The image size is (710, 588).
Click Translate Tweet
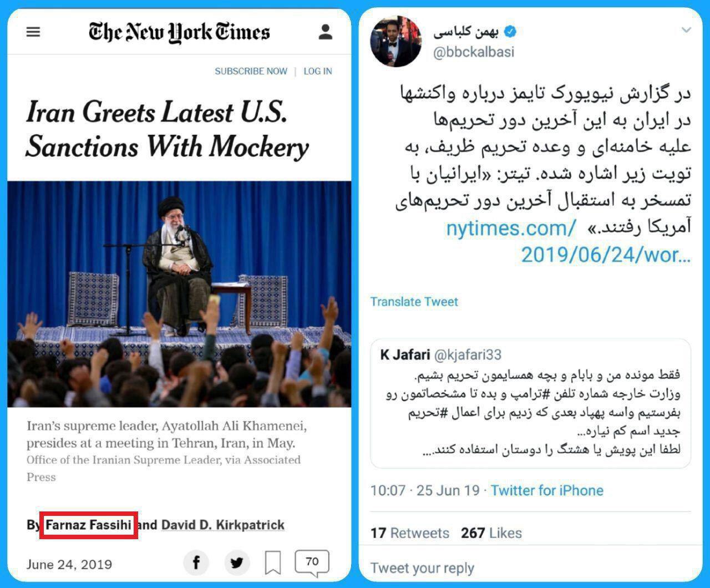point(414,302)
